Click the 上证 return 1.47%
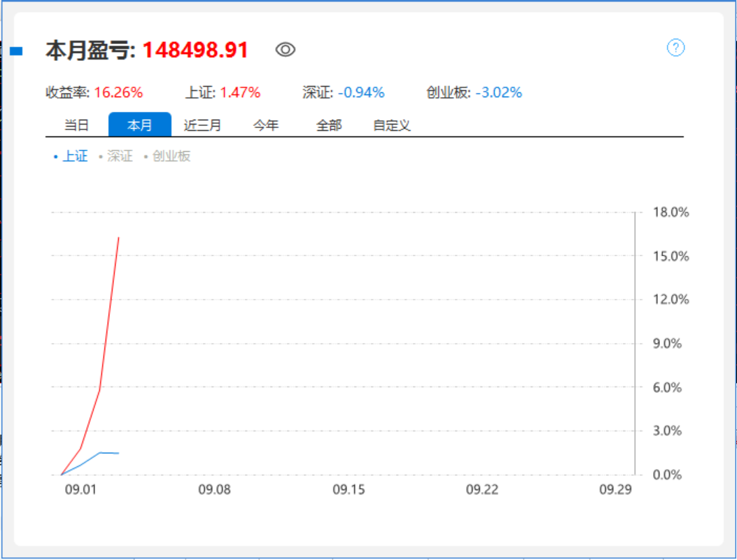 240,92
